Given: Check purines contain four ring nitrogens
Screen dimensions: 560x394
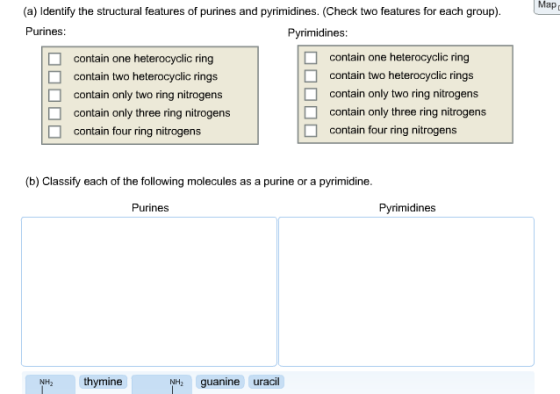Looking at the screenshot, I should [55, 131].
